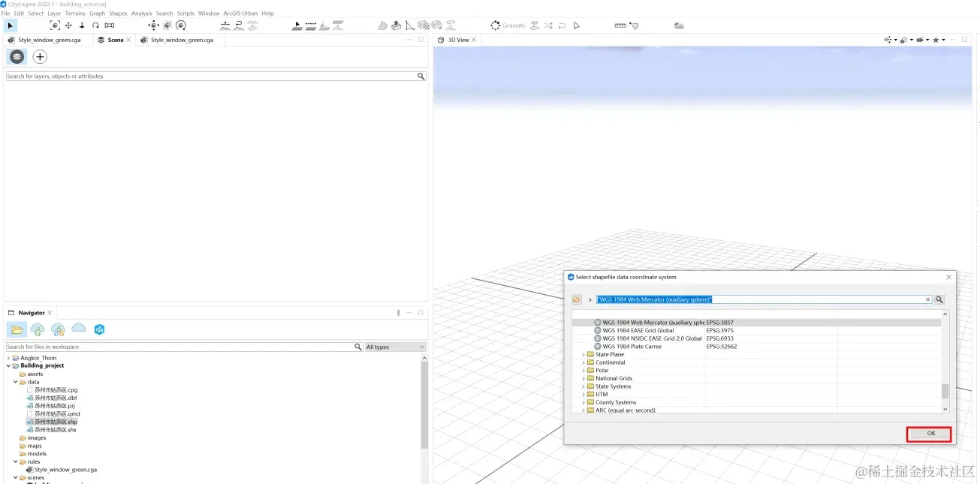Image resolution: width=980 pixels, height=484 pixels.
Task: Expand the UTM coordinate systems folder
Action: 583,395
